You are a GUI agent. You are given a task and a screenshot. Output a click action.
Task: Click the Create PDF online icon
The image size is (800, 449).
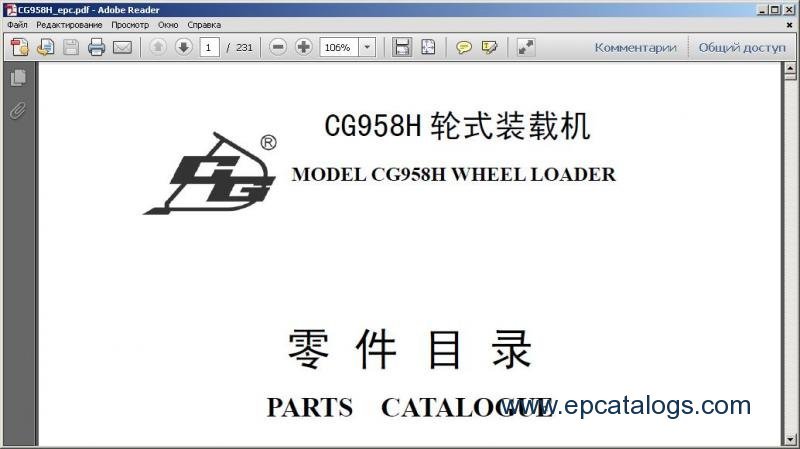tap(20, 47)
